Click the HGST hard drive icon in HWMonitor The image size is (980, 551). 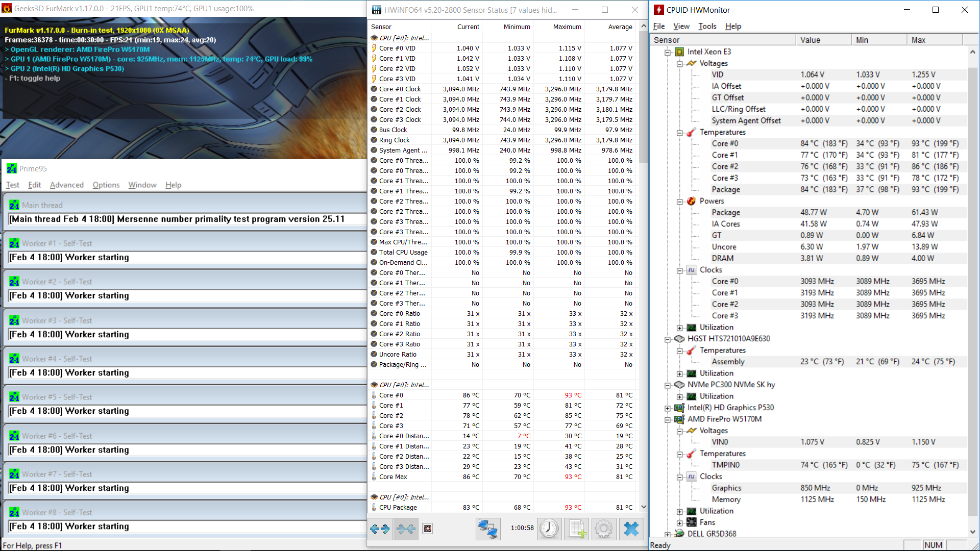tap(679, 339)
